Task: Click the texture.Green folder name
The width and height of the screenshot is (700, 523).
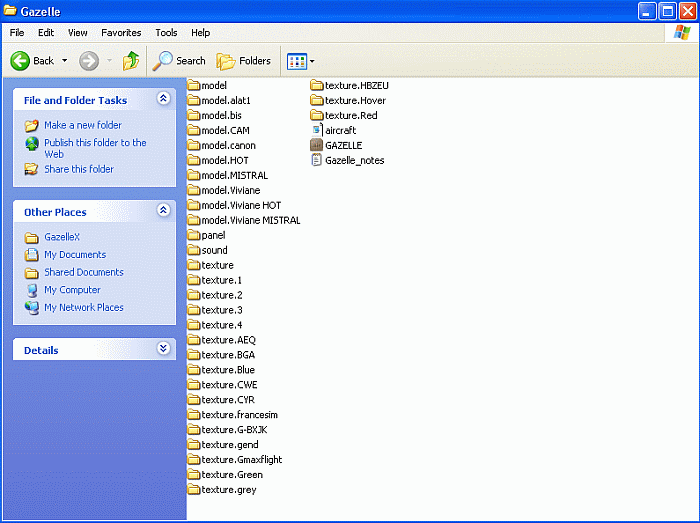Action: pos(232,474)
